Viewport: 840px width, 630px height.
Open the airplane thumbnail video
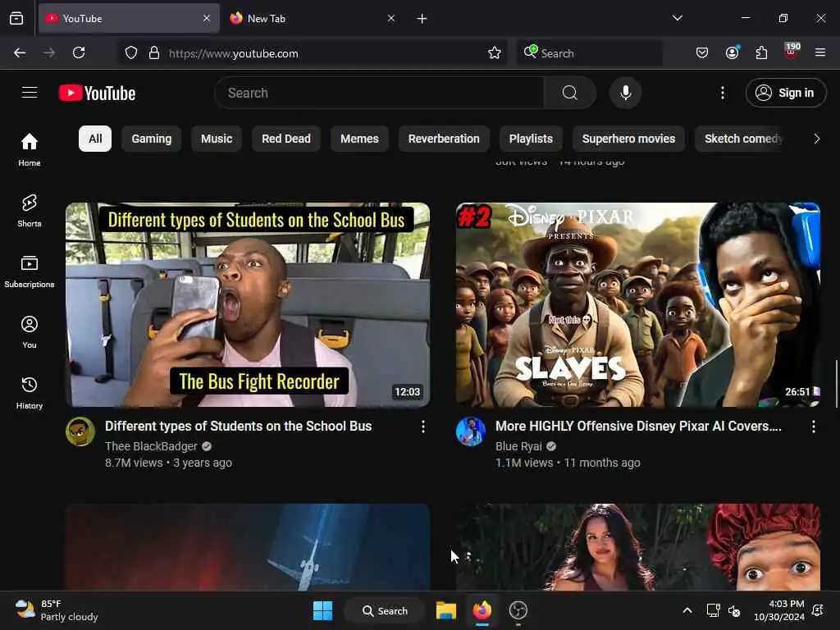248,547
